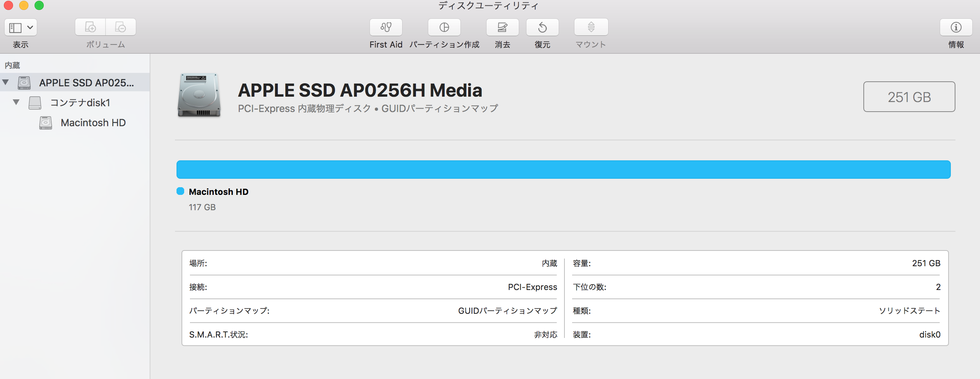Click the remove volume icon
This screenshot has height=379, width=980.
point(120,27)
